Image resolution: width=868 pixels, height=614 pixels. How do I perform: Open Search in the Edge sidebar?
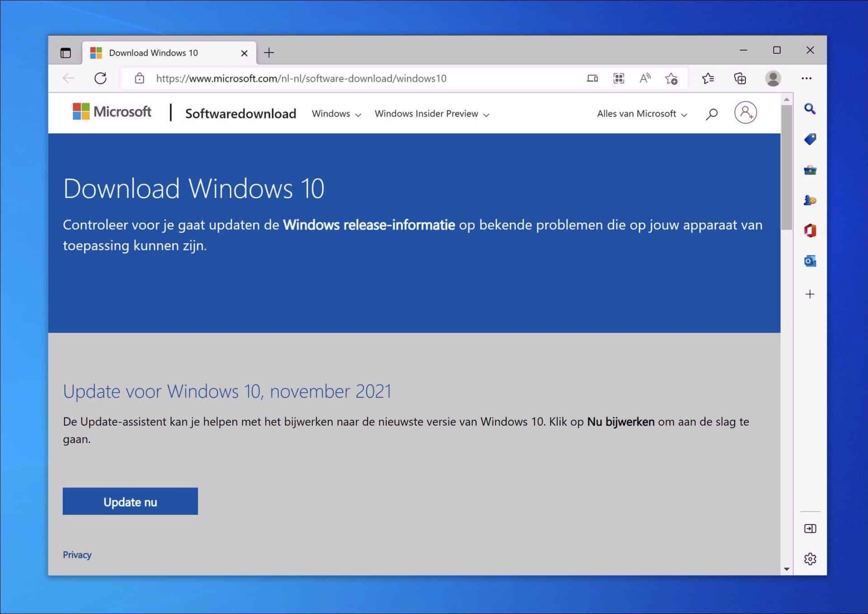810,109
